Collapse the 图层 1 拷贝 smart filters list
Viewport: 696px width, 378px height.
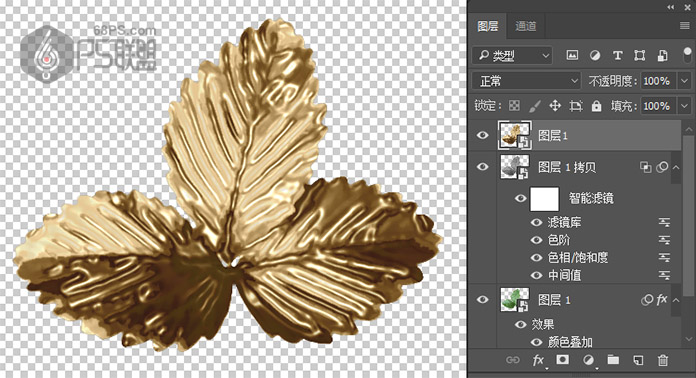pyautogui.click(x=676, y=167)
